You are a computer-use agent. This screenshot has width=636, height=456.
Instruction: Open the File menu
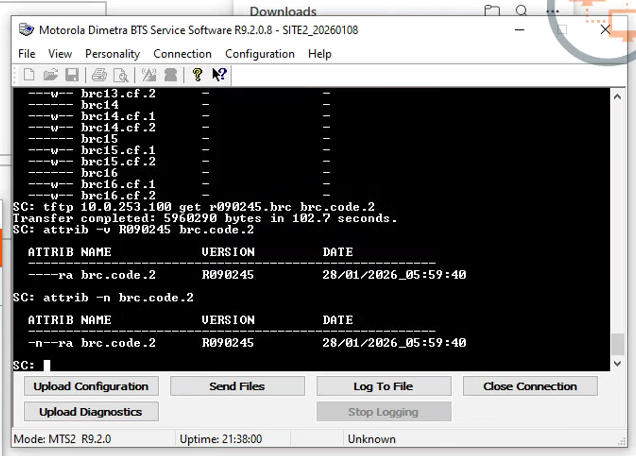coord(27,54)
